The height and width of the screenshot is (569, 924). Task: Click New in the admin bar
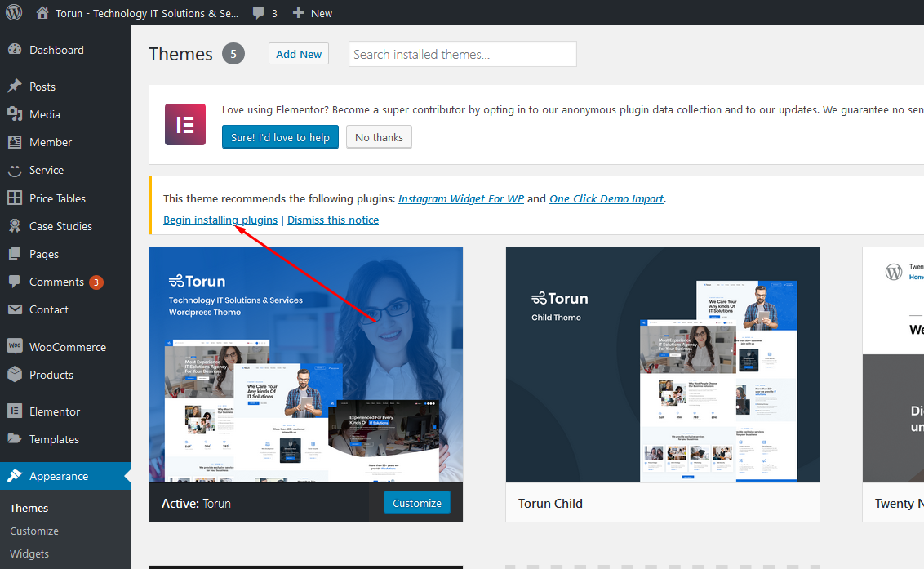tap(322, 13)
